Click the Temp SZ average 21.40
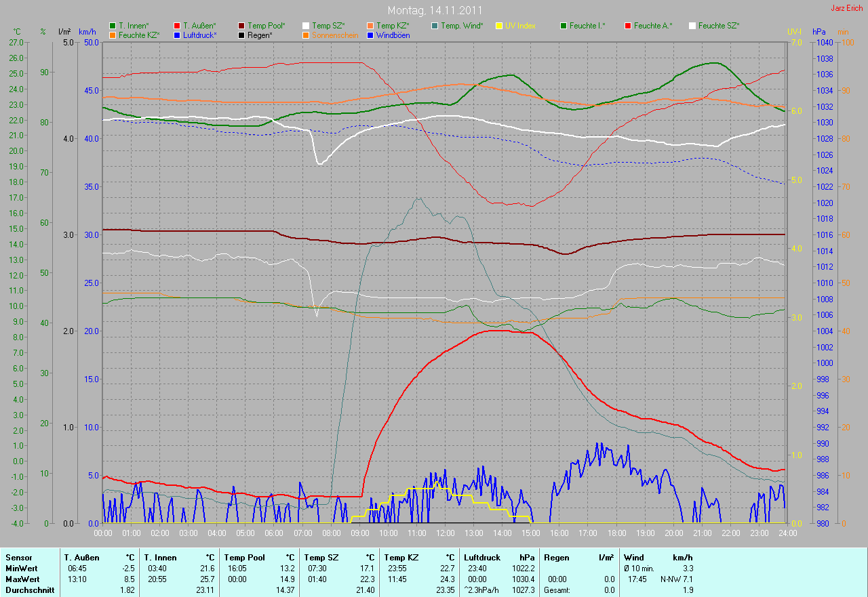This screenshot has height=597, width=868. 364,590
